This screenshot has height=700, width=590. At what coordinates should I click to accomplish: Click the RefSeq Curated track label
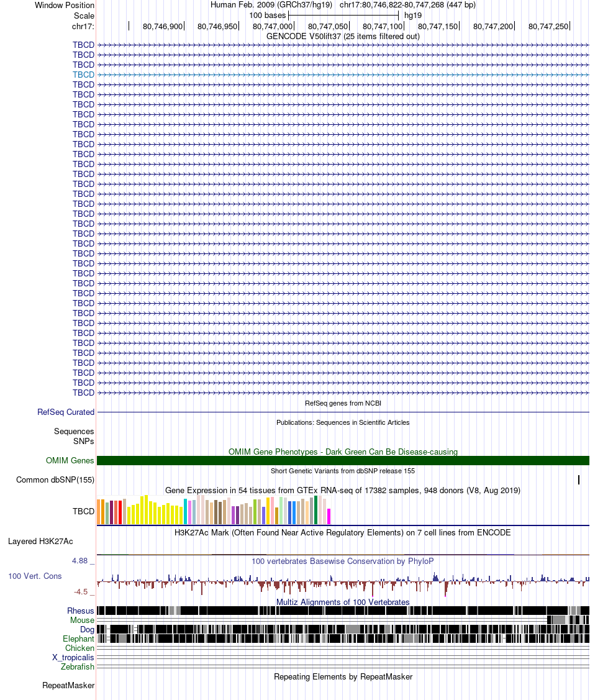pos(66,412)
